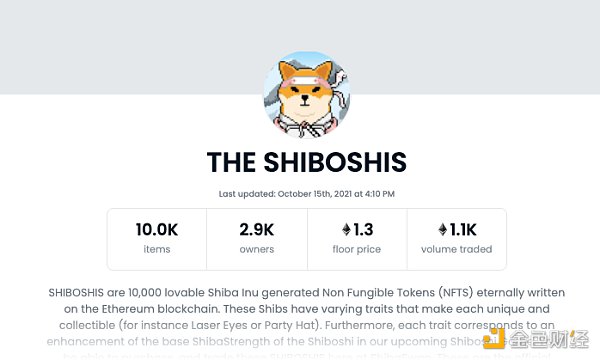The image size is (600, 360).
Task: Click the SHIBOSHIS description paragraph
Action: [307, 309]
